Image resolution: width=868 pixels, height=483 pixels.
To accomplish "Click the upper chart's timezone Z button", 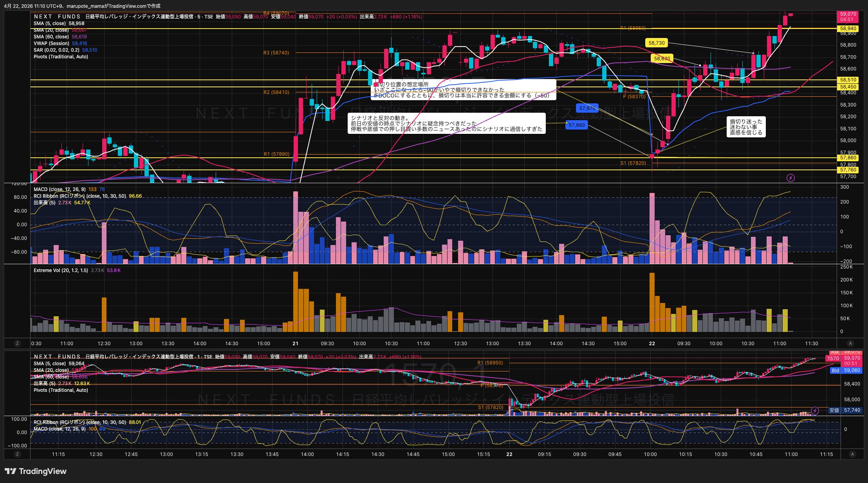I will click(x=17, y=343).
